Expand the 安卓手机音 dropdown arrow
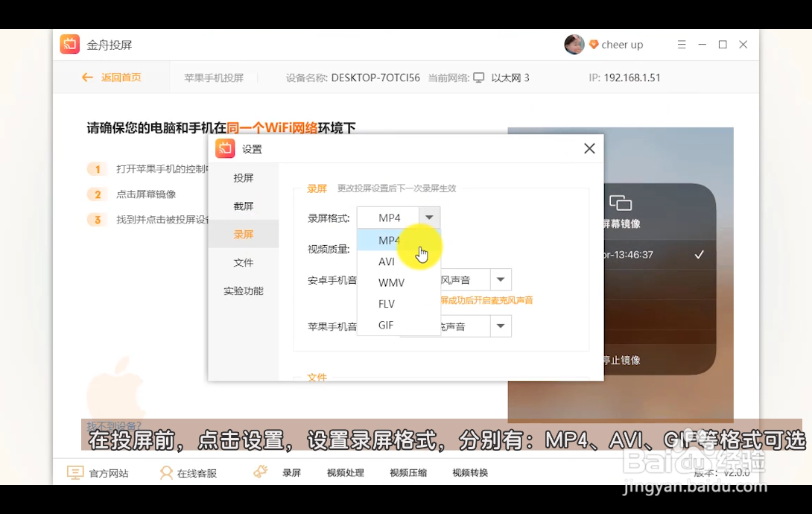Viewport: 812px width, 514px height. 501,279
